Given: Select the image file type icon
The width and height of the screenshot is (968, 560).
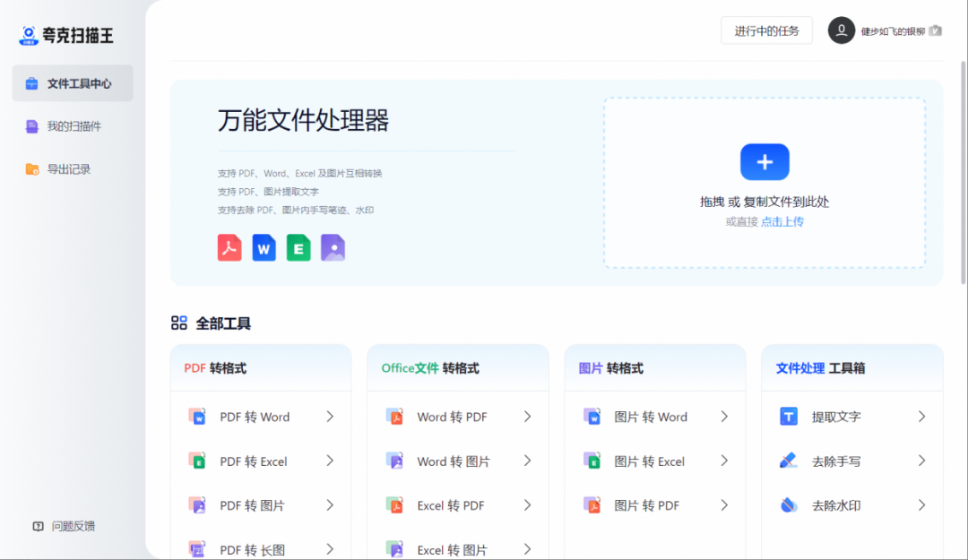Looking at the screenshot, I should (333, 247).
